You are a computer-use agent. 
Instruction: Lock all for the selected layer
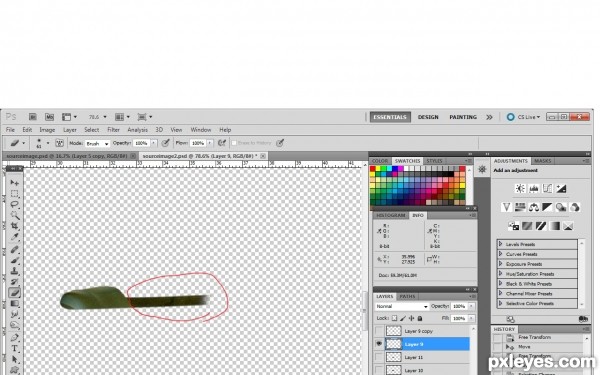tap(420, 318)
